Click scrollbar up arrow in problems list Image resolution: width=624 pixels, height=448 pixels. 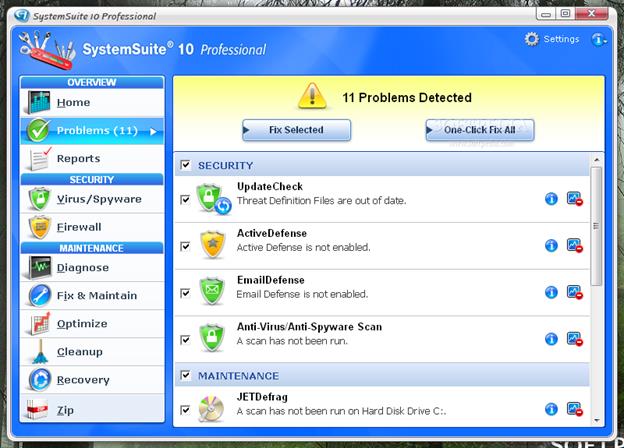pyautogui.click(x=596, y=160)
